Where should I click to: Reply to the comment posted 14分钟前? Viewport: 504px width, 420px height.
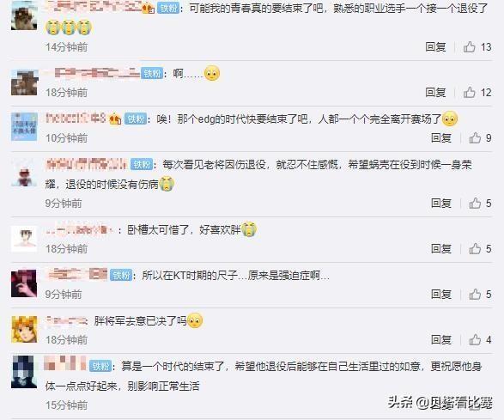click(435, 47)
